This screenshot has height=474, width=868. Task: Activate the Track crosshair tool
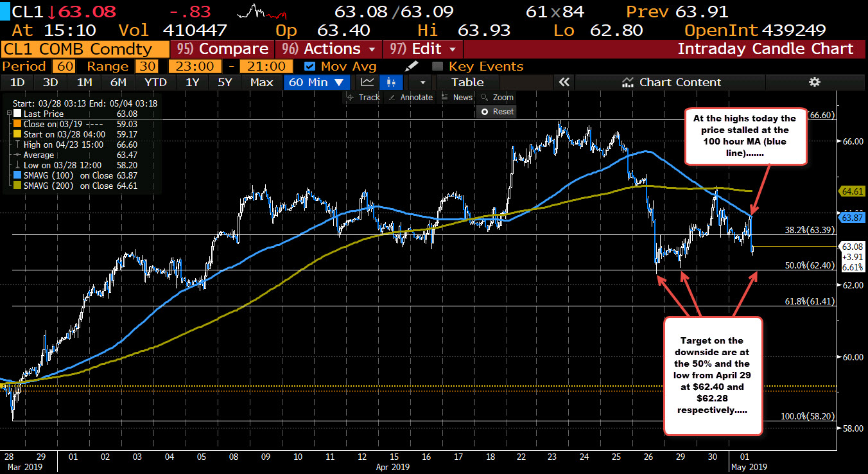[x=363, y=98]
